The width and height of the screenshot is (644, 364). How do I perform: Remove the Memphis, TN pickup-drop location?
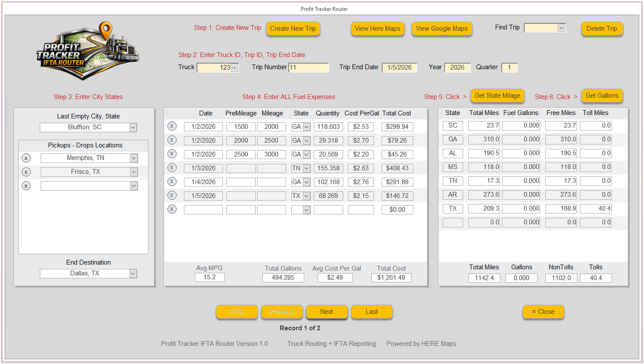[26, 158]
